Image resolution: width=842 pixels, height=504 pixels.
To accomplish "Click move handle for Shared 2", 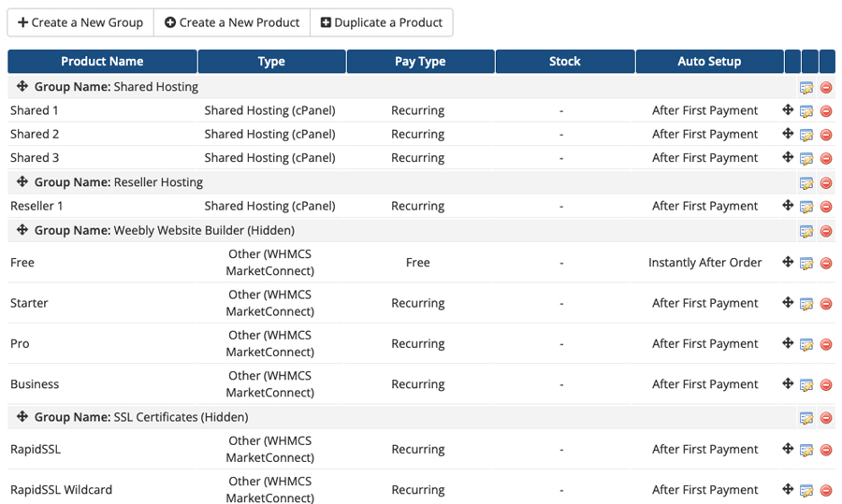I will (x=788, y=133).
